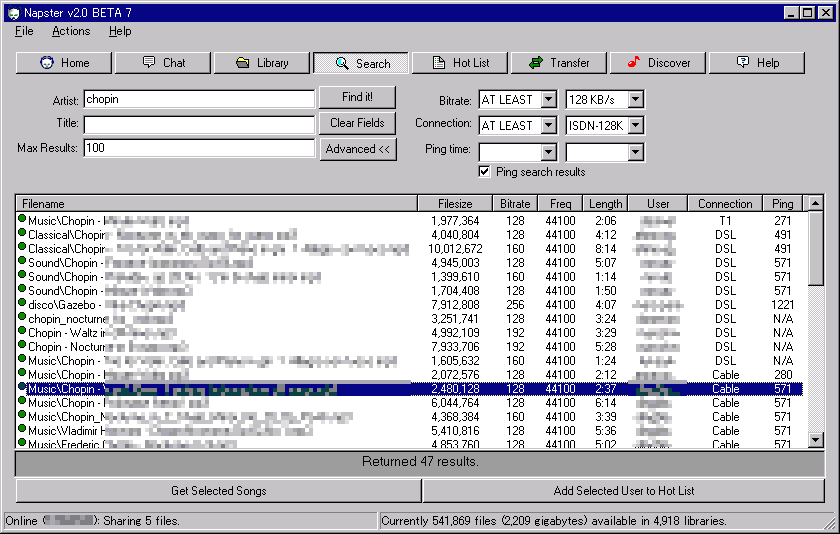Select result row with filesize 1,977,364
840x534 pixels.
pos(410,221)
